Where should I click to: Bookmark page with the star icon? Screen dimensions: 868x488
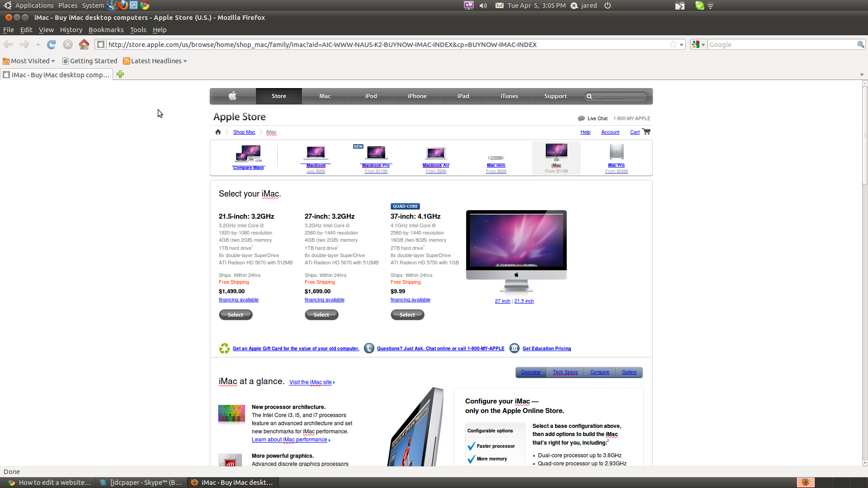(673, 44)
